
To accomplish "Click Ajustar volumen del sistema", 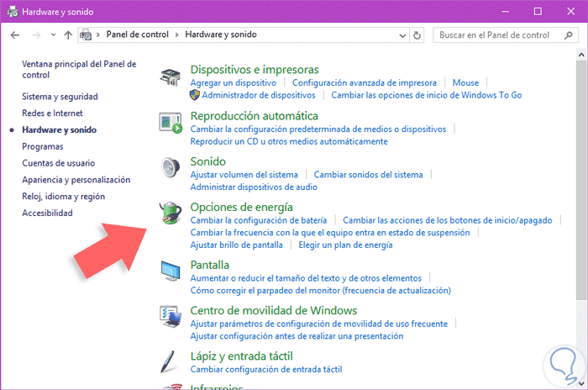I will pyautogui.click(x=244, y=175).
